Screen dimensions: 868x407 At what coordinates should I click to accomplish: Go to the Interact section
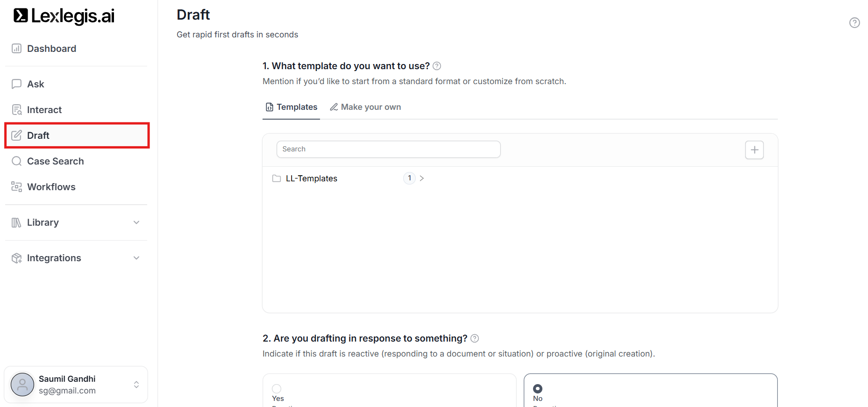[44, 110]
